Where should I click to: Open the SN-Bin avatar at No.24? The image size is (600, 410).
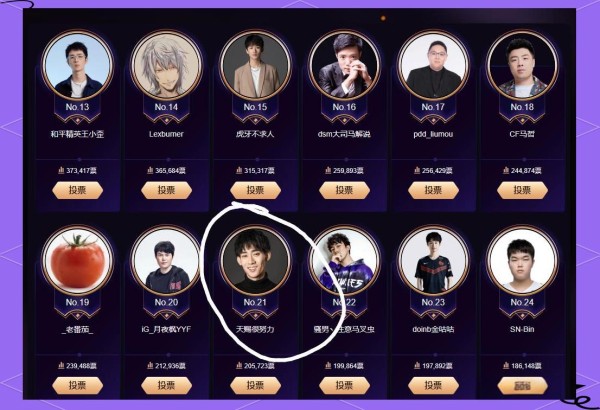[x=522, y=260]
